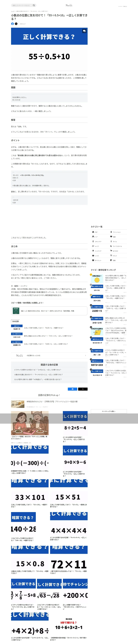The image size is (138, 644).
Task: Open the グルメ category fork and knife icon
Action: 111,255
